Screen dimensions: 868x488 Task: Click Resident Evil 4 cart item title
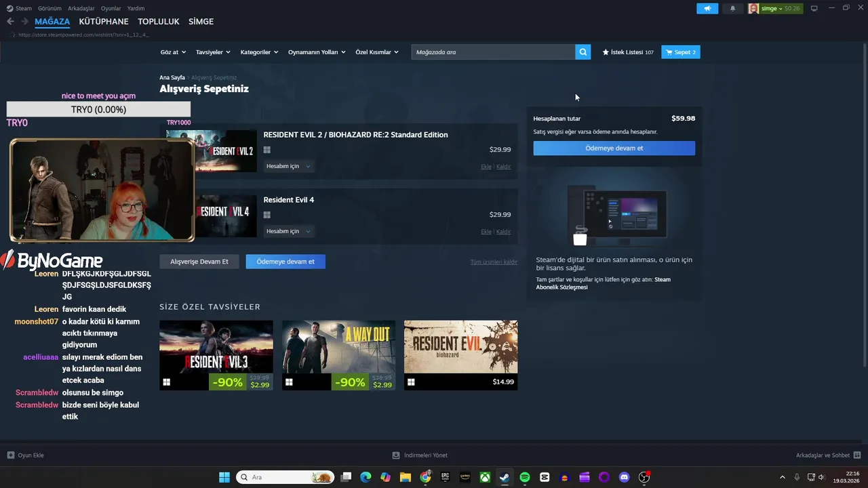point(289,200)
